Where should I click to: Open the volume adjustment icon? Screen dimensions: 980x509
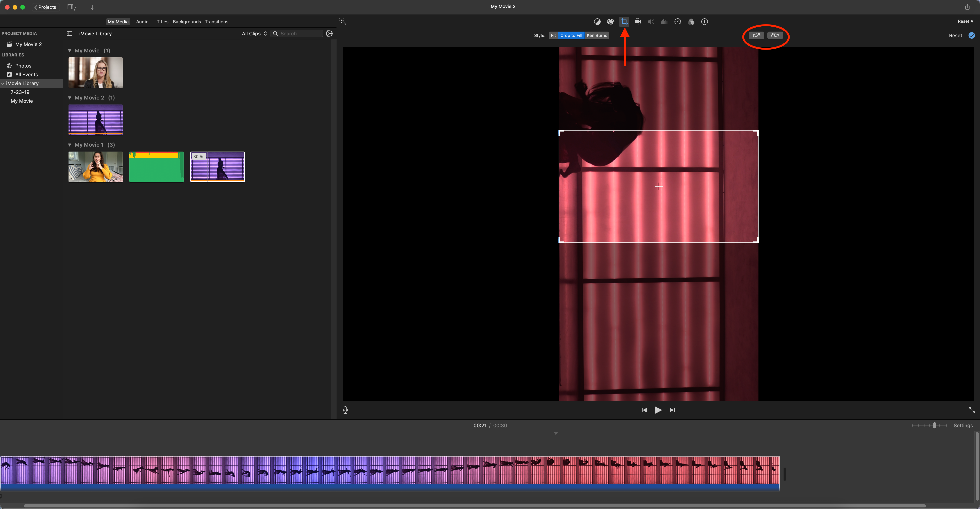(x=651, y=22)
